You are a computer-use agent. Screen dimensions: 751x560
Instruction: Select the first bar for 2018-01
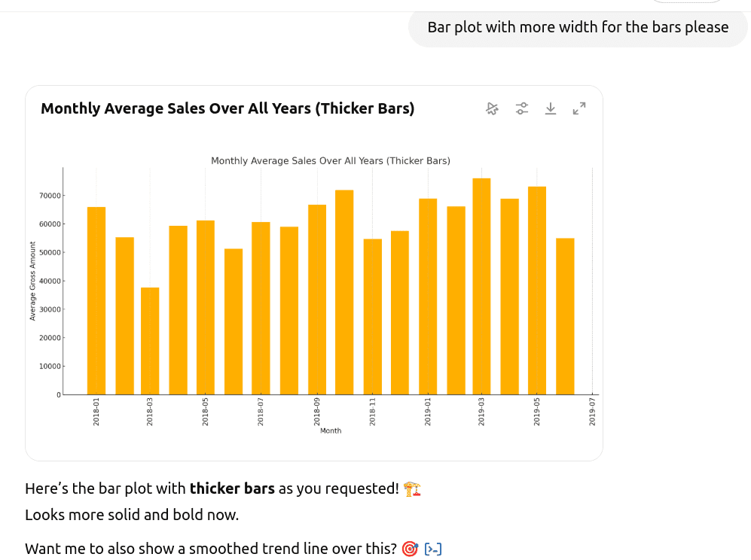point(94,297)
